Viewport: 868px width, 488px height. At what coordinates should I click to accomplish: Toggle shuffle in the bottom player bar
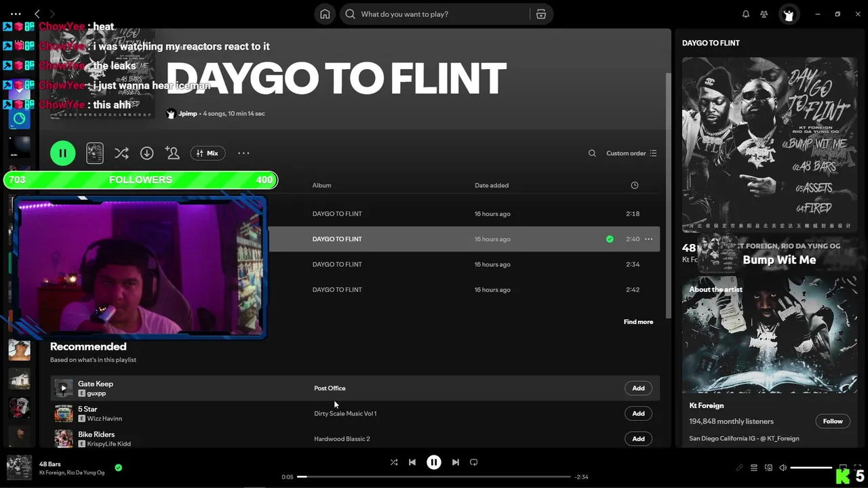click(x=394, y=462)
